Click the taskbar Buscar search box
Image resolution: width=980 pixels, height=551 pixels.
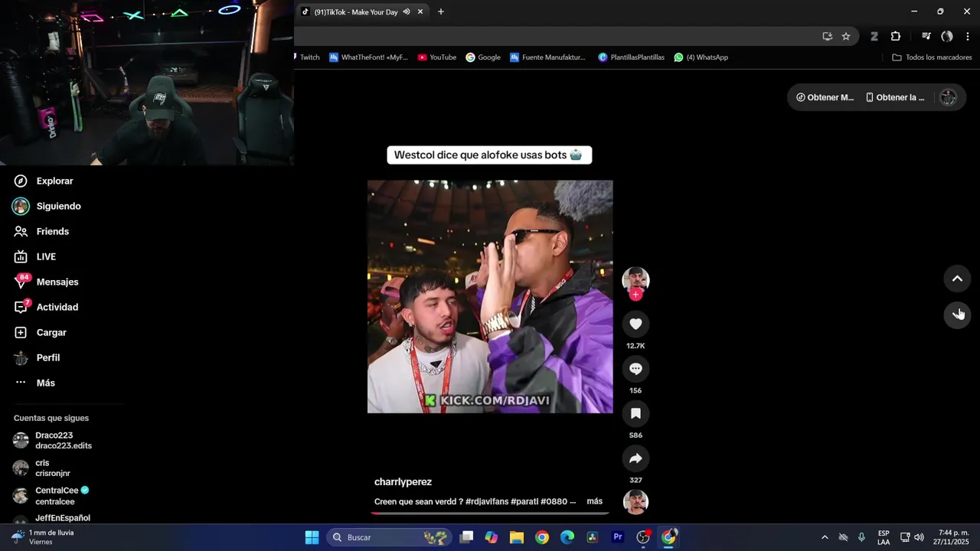pos(389,537)
